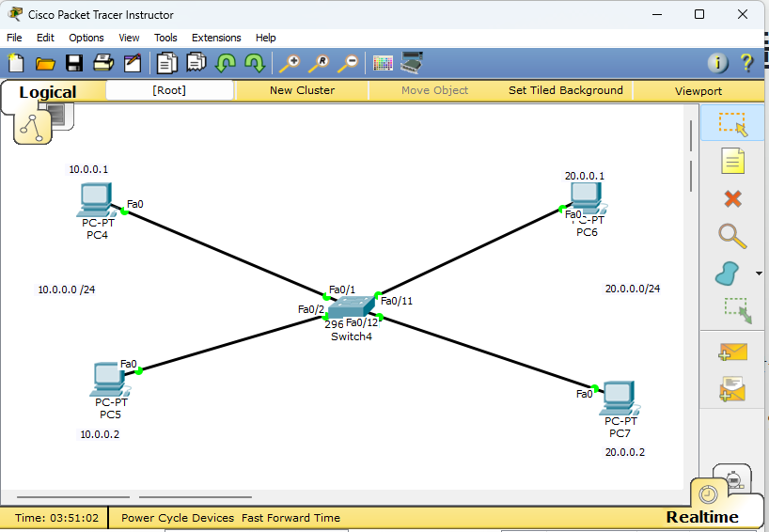Open the Tools menu
The width and height of the screenshot is (769, 532).
[165, 38]
